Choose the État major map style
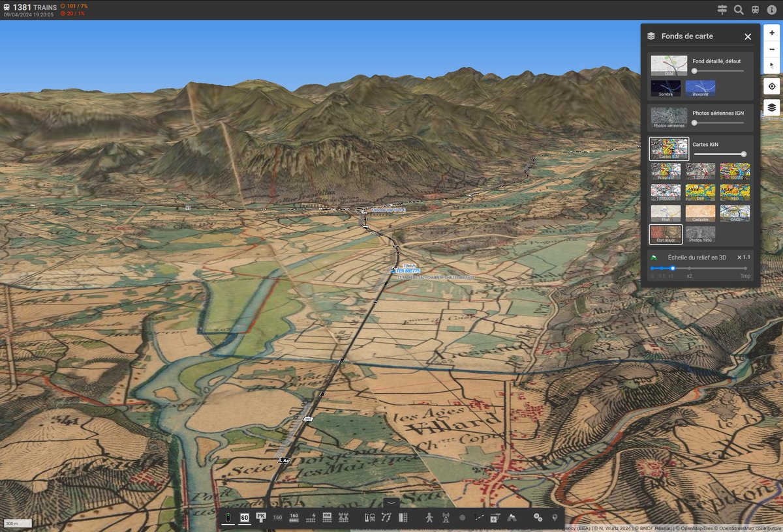The height and width of the screenshot is (532, 783). 666,235
